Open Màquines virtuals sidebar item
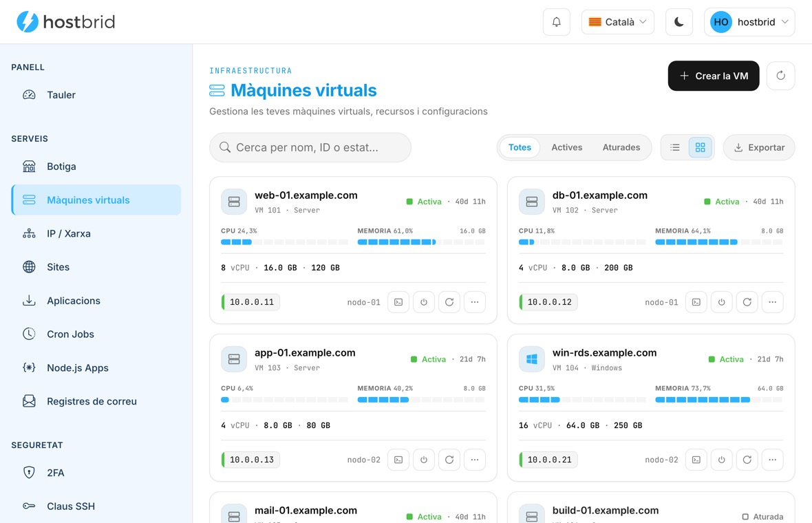 96,200
